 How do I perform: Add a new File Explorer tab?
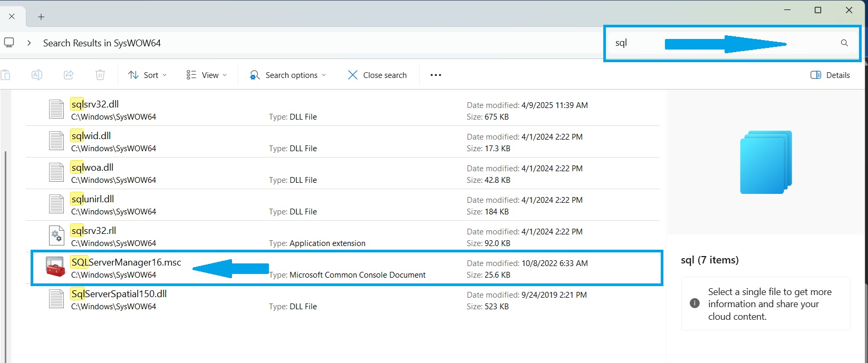41,17
